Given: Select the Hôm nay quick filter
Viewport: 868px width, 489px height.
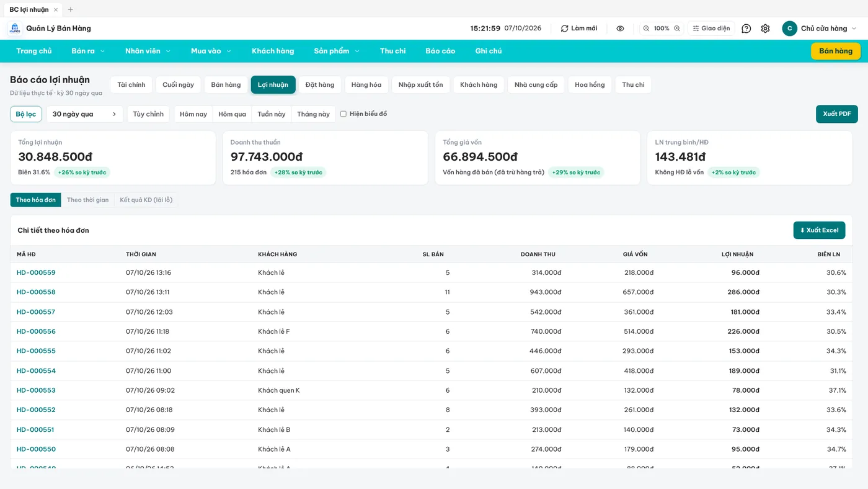Looking at the screenshot, I should tap(193, 114).
